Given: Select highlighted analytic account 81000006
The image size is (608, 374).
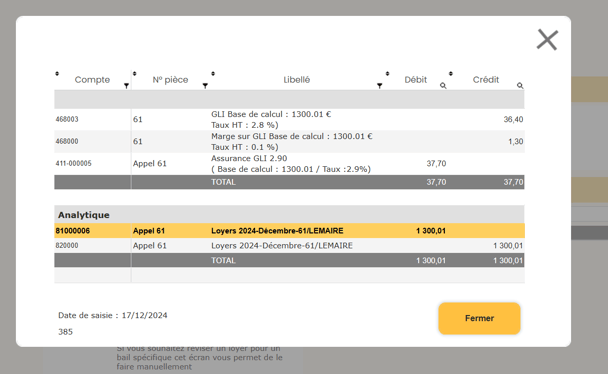Looking at the screenshot, I should [x=73, y=231].
